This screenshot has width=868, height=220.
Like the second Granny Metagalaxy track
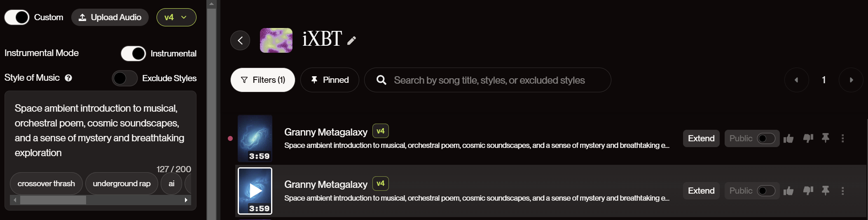click(788, 191)
